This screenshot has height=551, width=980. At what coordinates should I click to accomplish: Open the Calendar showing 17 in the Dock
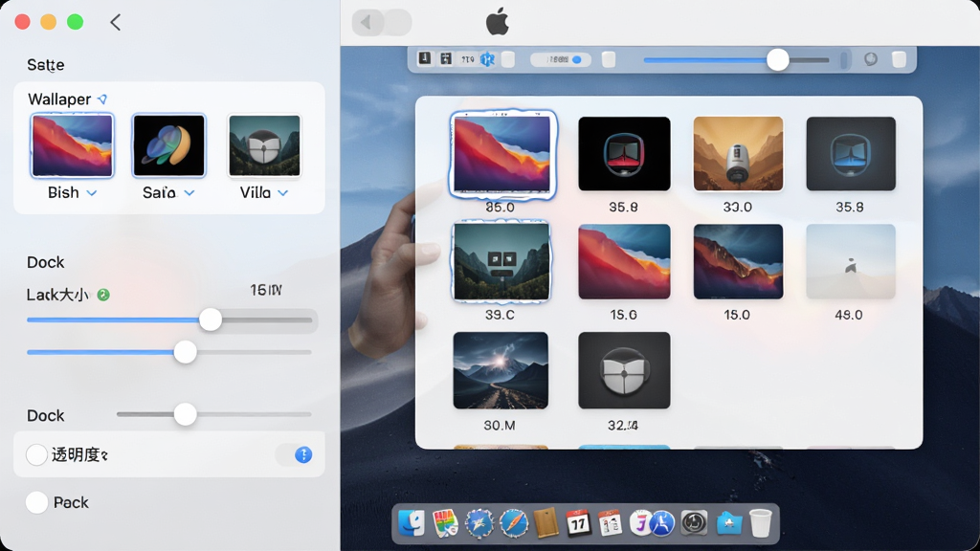point(578,523)
